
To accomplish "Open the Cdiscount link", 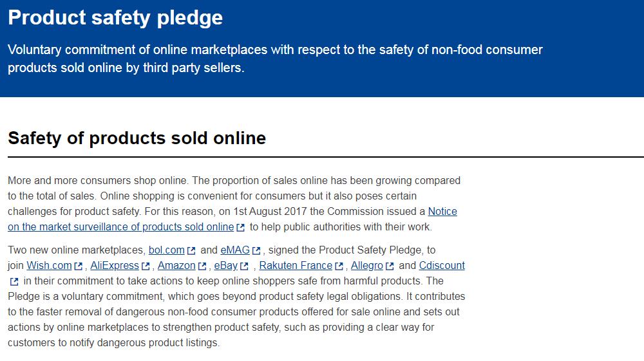I will coord(442,266).
